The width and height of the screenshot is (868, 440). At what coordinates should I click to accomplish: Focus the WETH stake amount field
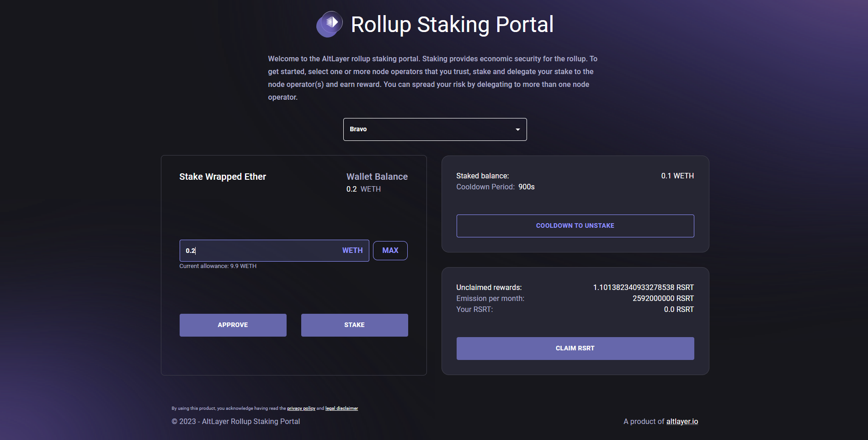point(274,251)
